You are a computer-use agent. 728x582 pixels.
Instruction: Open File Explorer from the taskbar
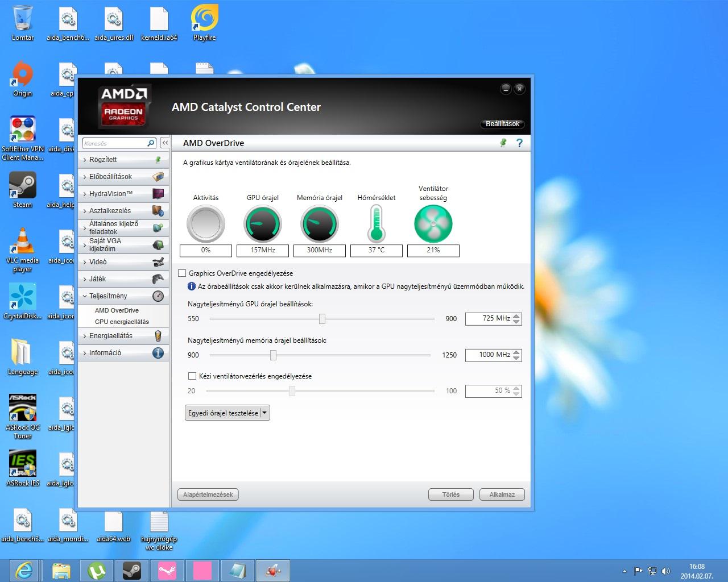(61, 570)
